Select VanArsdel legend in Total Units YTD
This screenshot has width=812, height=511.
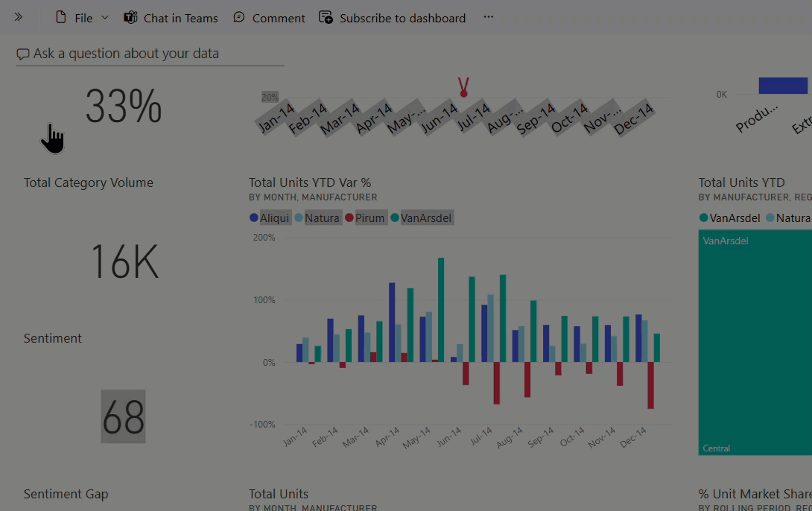click(729, 218)
